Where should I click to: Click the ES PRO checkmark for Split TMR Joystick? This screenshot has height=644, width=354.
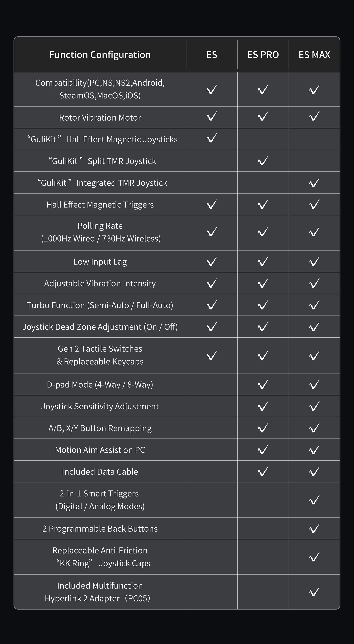click(263, 161)
